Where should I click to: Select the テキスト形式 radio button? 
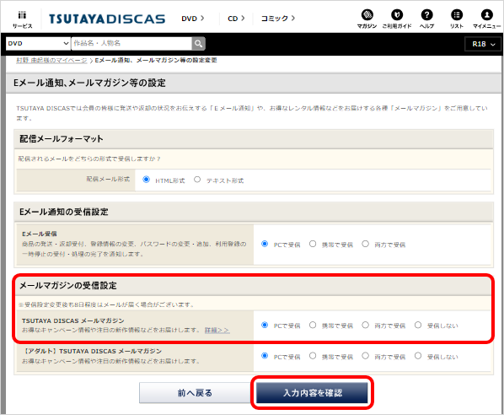click(x=197, y=180)
